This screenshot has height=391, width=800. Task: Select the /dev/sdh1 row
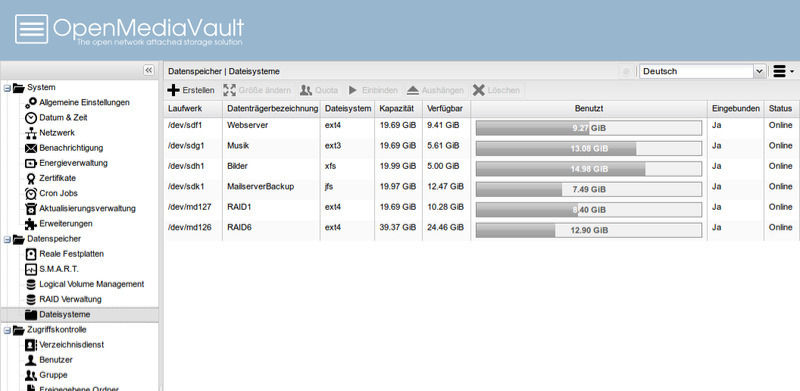click(x=482, y=169)
